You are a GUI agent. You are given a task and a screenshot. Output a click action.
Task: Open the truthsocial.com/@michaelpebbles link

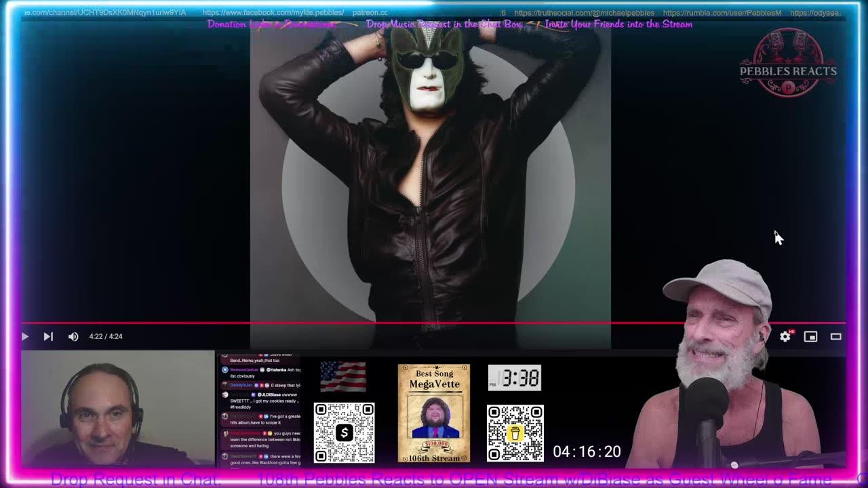pos(584,13)
